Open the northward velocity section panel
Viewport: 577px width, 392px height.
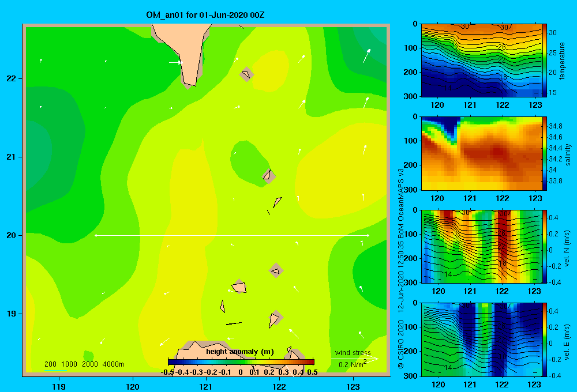pyautogui.click(x=481, y=246)
